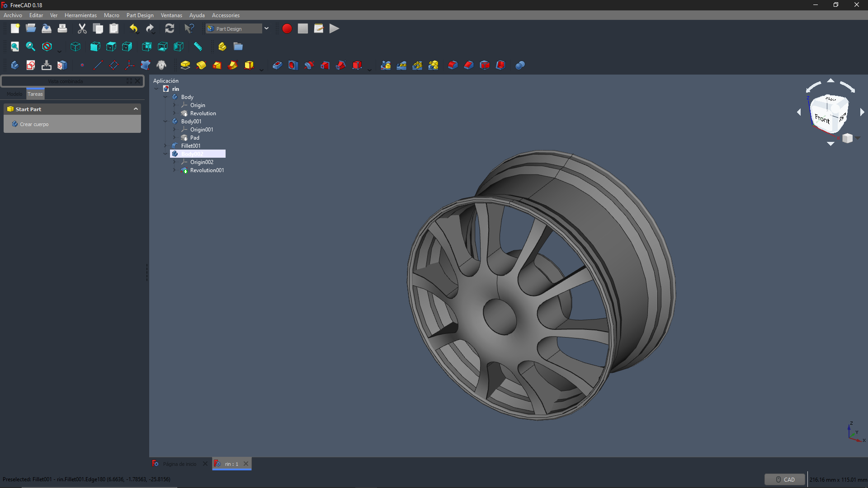Open the Macro menu
This screenshot has height=488, width=868.
click(111, 15)
